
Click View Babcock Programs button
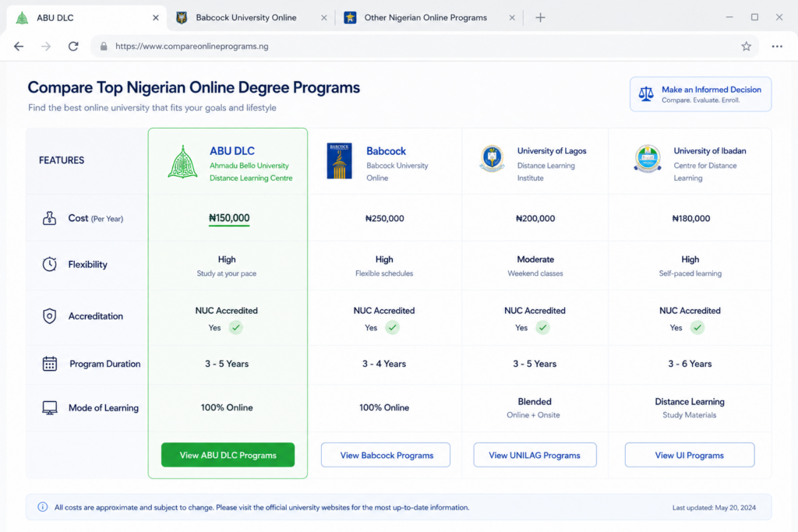[386, 455]
